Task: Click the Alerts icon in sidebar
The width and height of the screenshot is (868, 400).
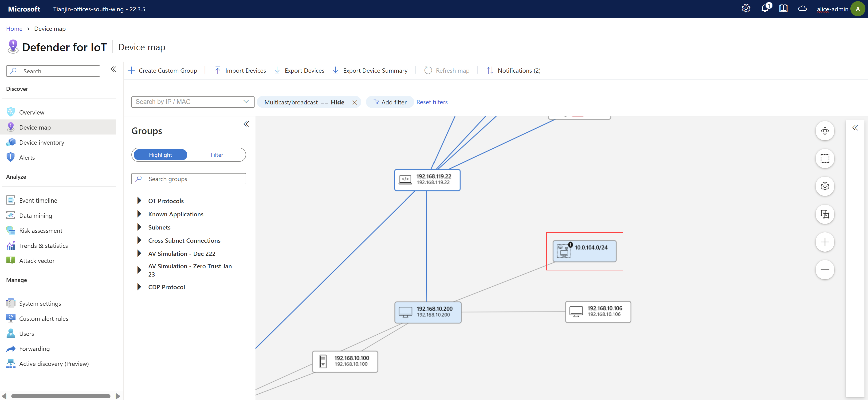Action: [11, 157]
